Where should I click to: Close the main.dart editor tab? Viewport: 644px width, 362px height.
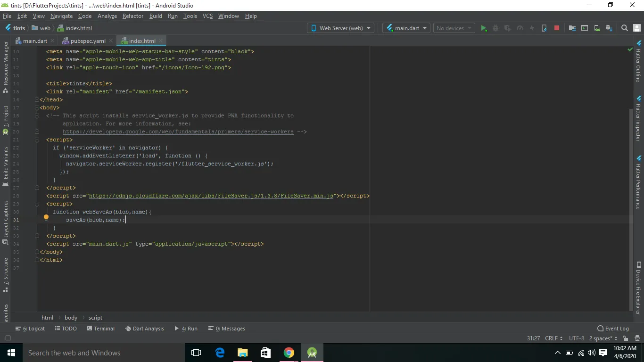coord(52,41)
